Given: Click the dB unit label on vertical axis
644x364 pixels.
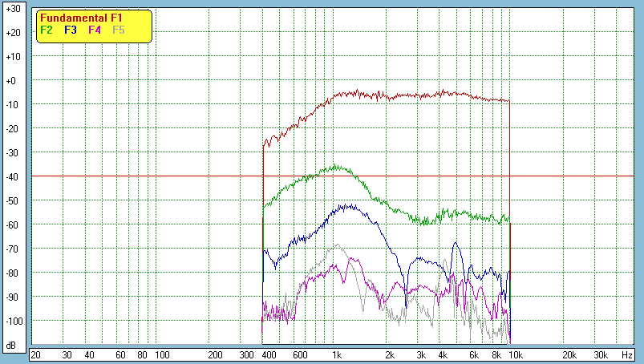Looking at the screenshot, I should (x=12, y=345).
